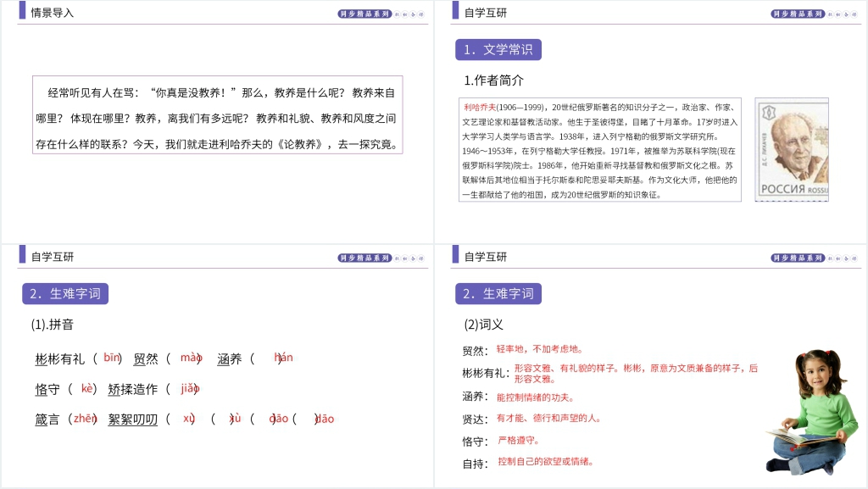The height and width of the screenshot is (489, 868).
Task: Click the (2)词义 subheading
Action: 484,324
